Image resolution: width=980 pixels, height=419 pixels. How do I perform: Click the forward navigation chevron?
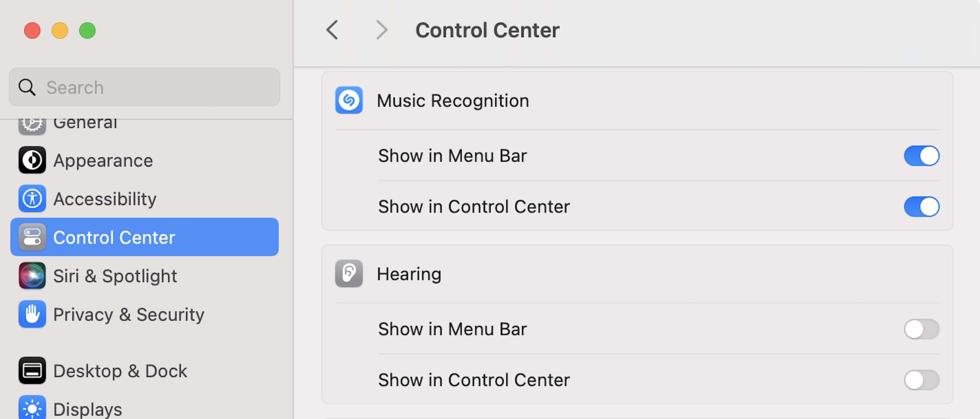pyautogui.click(x=382, y=30)
